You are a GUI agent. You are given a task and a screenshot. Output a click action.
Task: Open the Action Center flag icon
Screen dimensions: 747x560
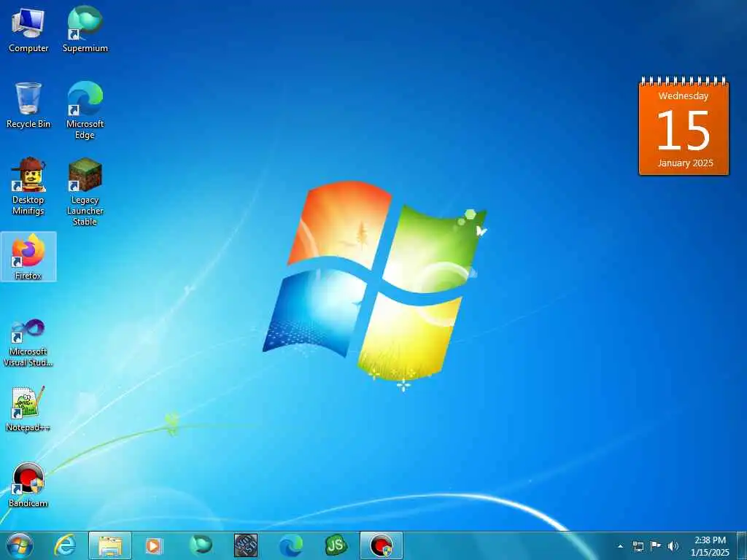tap(656, 546)
